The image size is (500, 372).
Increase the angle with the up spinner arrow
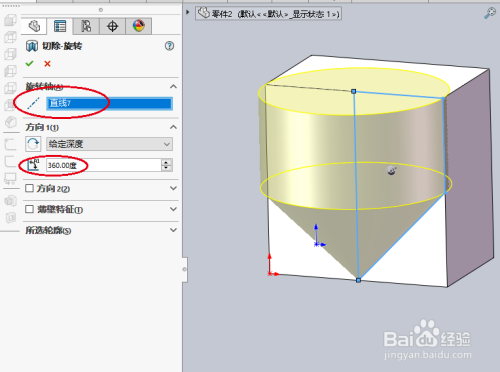(166, 162)
